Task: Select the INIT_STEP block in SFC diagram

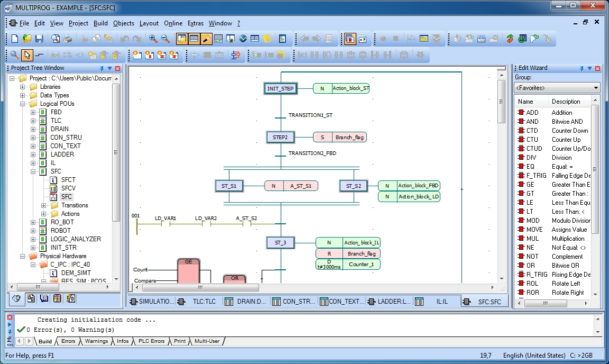Action: (280, 88)
